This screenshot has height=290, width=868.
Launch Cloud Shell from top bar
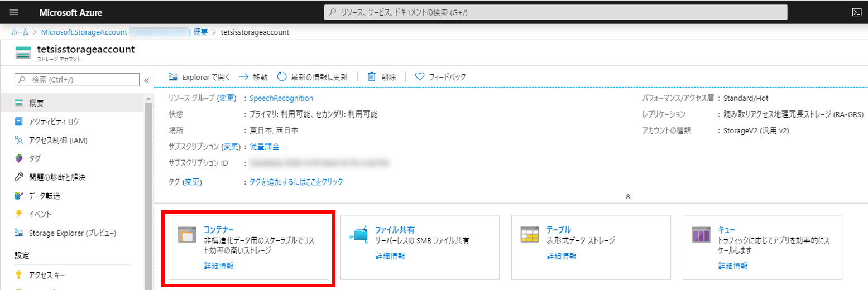tap(855, 12)
